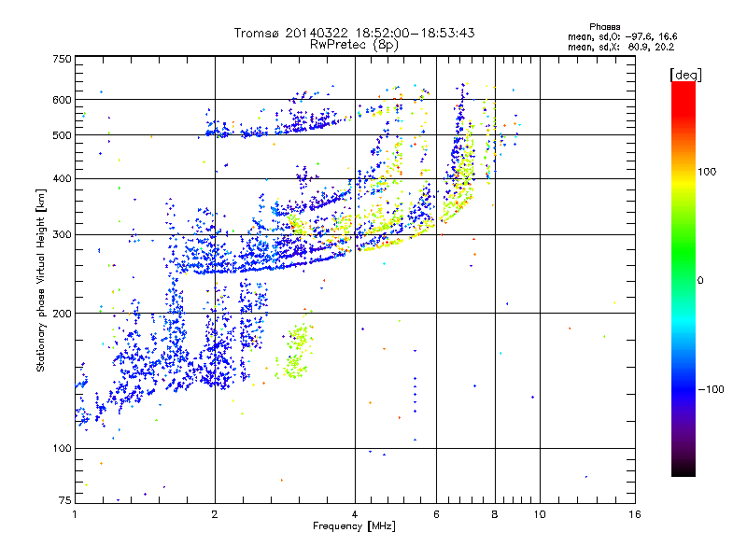The height and width of the screenshot is (560, 747).
Task: Click y-axis label '400'
Action: 63,179
